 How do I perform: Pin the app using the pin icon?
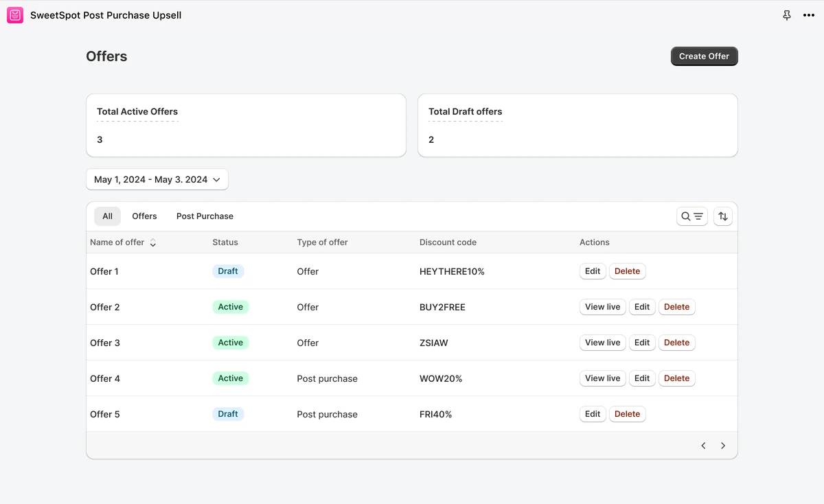(787, 15)
